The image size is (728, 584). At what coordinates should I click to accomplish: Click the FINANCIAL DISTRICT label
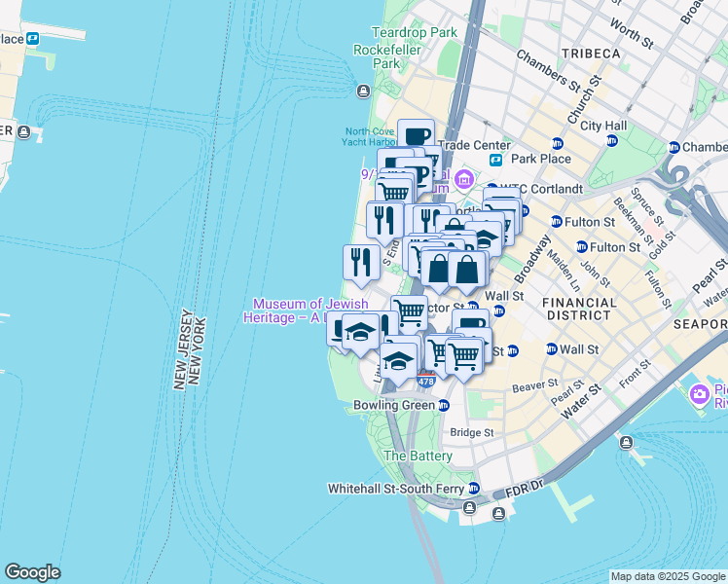[x=579, y=310]
